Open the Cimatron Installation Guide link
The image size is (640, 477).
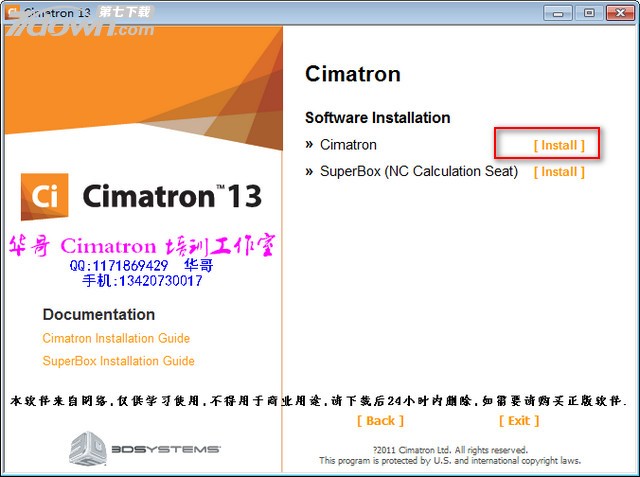click(116, 338)
